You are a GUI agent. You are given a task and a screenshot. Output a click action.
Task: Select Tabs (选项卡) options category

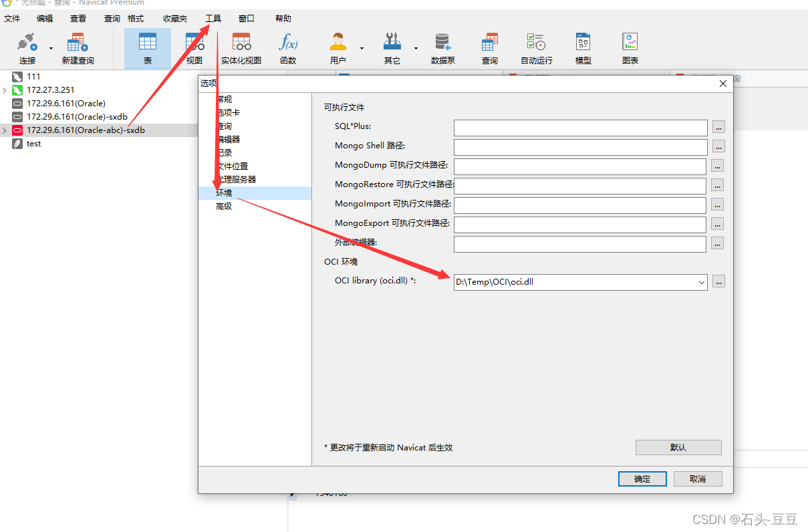coord(228,113)
